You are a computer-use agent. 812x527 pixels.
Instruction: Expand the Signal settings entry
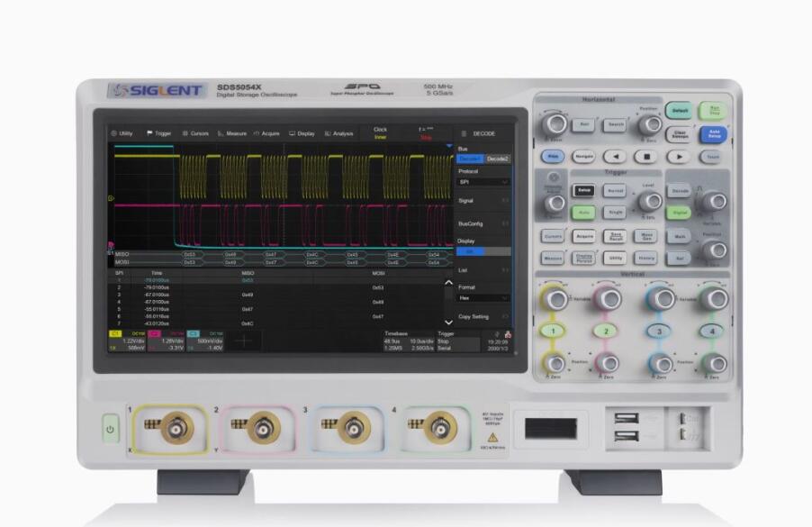coord(483,201)
